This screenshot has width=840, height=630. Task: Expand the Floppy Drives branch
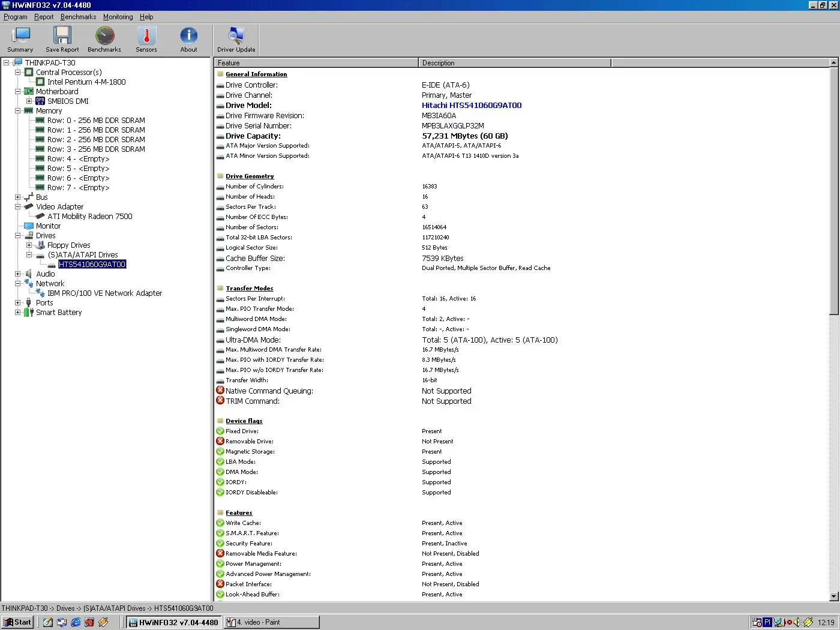[x=29, y=245]
